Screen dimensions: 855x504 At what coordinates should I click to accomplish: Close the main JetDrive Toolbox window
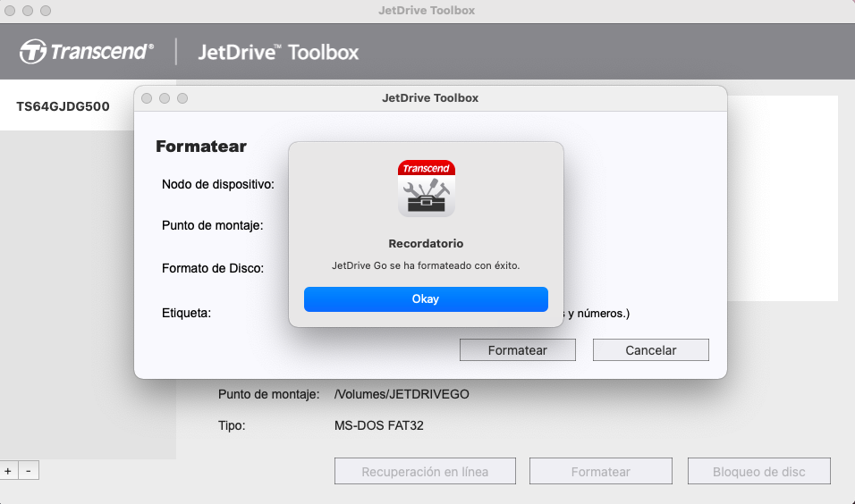pos(10,11)
